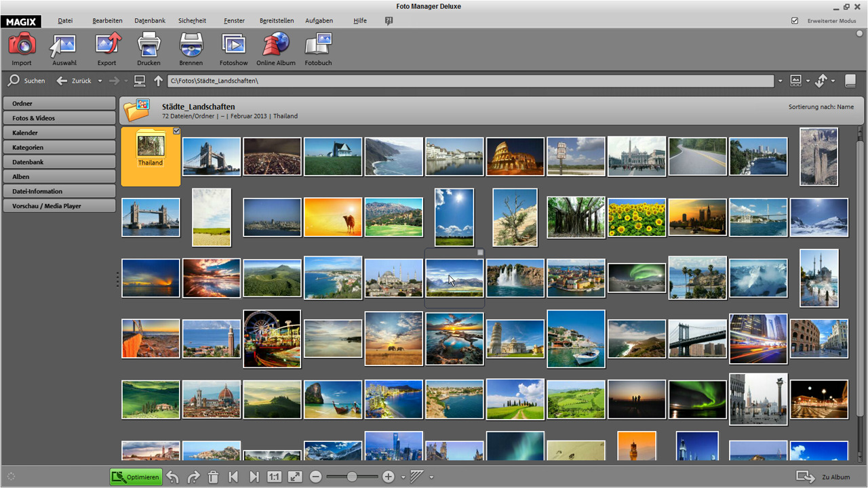Open the Fenster menu
The height and width of the screenshot is (488, 868).
tap(234, 21)
